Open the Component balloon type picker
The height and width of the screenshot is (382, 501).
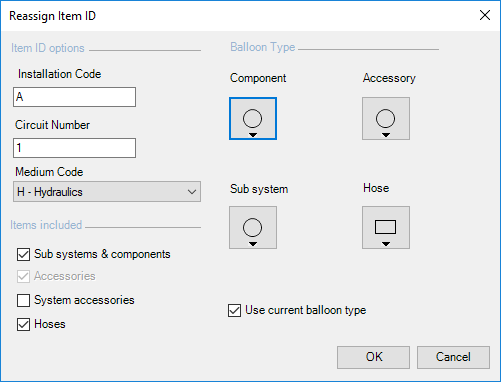(x=253, y=118)
